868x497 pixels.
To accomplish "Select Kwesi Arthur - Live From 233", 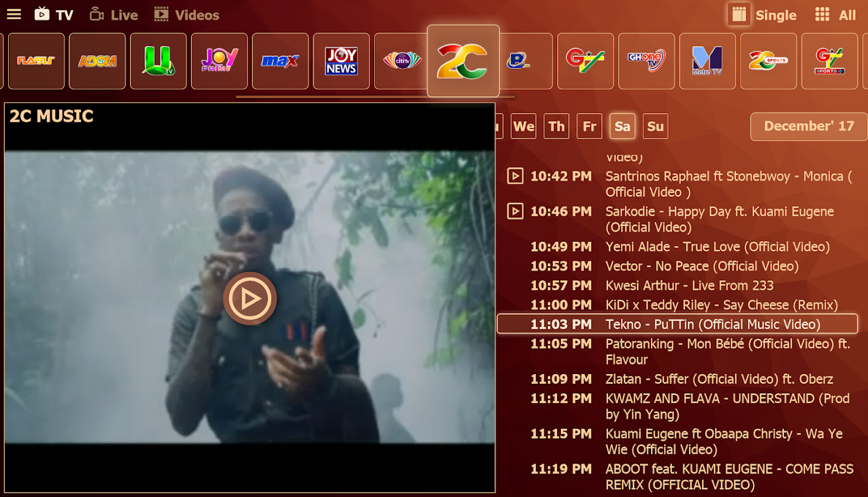I will point(690,285).
